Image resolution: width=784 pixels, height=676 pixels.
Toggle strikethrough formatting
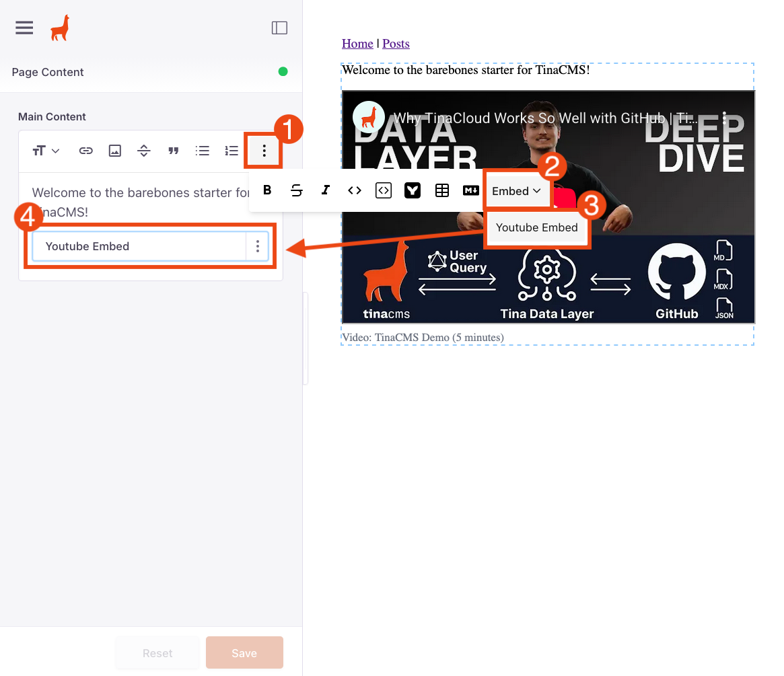click(x=296, y=190)
